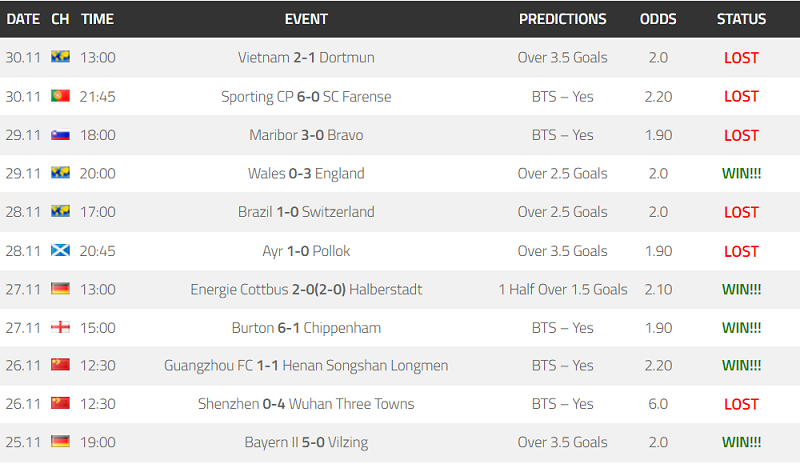The image size is (800, 464).
Task: Click the flag icon in Vietnam row
Action: (x=60, y=56)
